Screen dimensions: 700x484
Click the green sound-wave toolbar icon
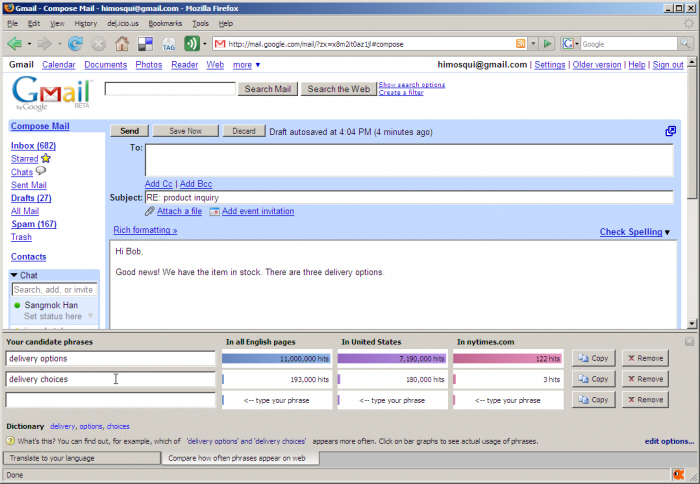pos(192,44)
